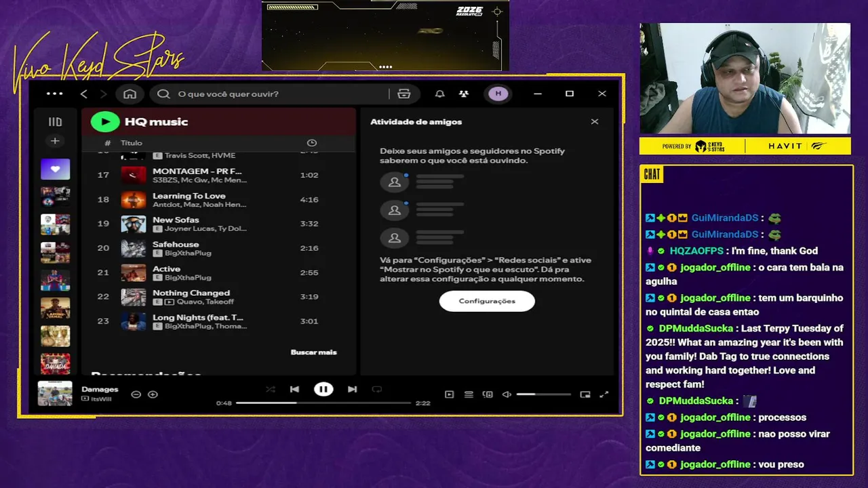Enter full screen mode icon
The width and height of the screenshot is (868, 488).
[x=604, y=394]
